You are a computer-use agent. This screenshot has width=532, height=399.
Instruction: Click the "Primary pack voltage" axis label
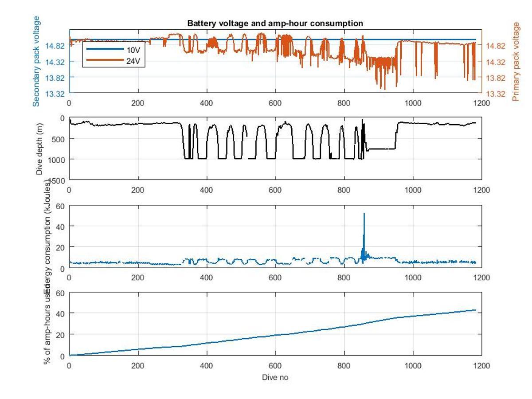pos(516,62)
